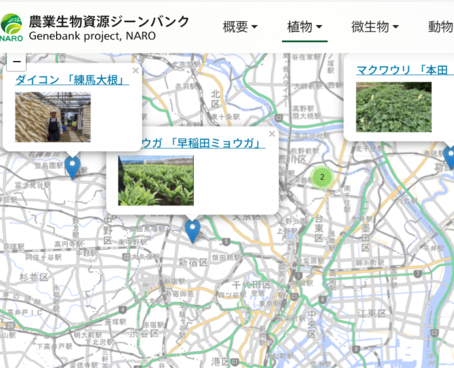The height and width of the screenshot is (368, 454).
Task: Click the map zoom out minus button
Action: click(x=17, y=62)
